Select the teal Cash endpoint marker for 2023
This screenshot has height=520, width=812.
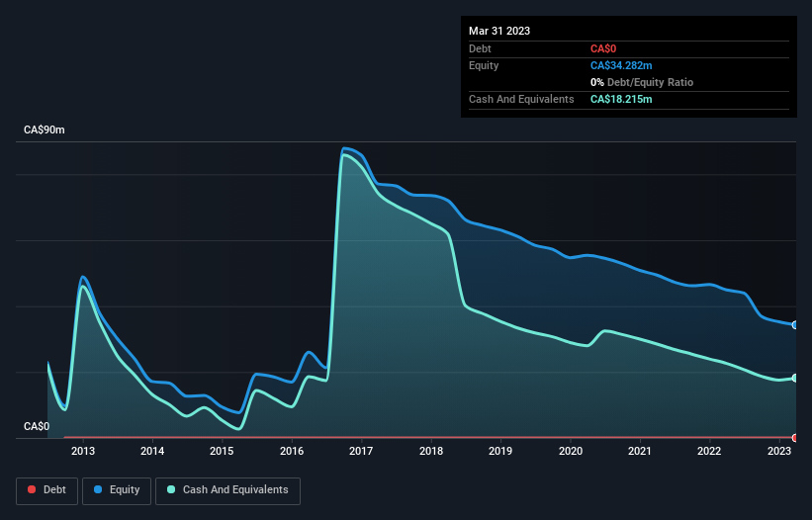[795, 379]
